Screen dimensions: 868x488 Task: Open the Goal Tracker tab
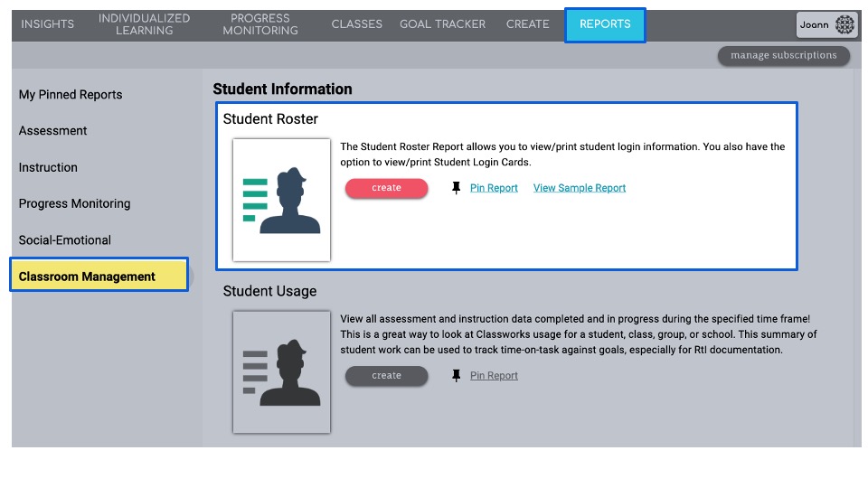click(442, 24)
